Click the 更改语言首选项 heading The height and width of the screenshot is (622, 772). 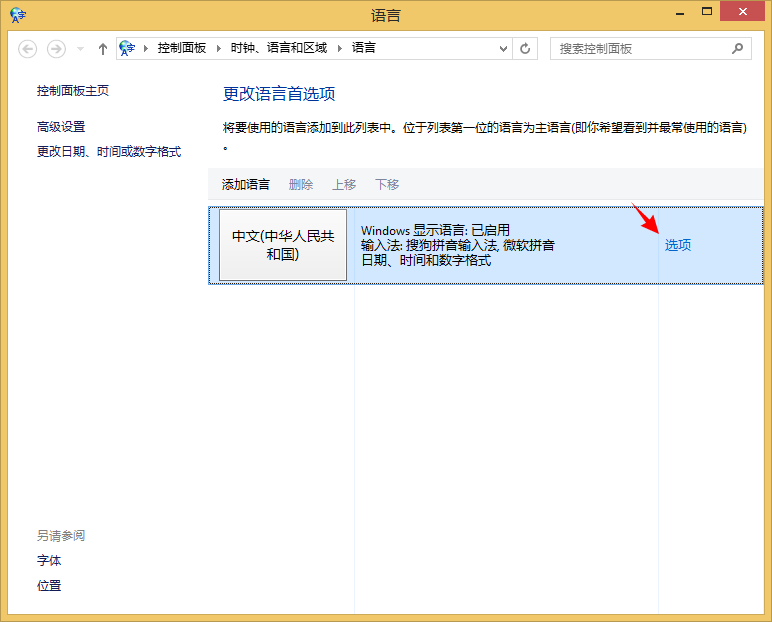[279, 94]
